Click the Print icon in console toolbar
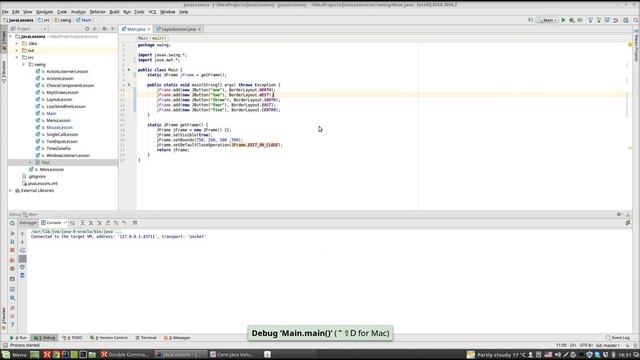Image resolution: width=640 pixels, height=360 pixels. (22, 267)
